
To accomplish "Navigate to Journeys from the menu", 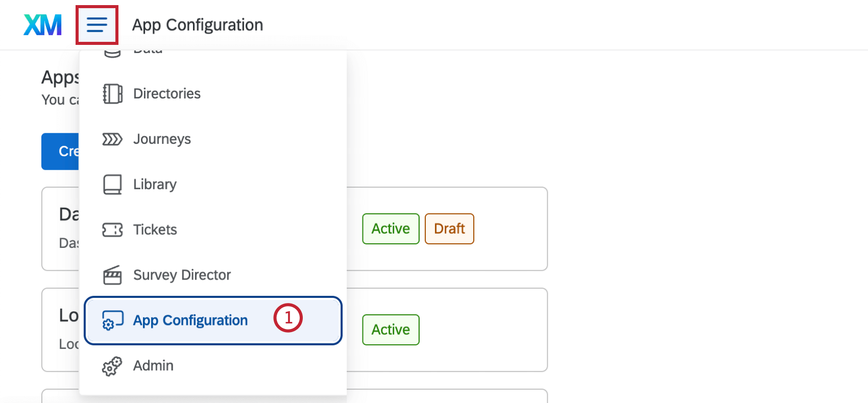I will 162,139.
